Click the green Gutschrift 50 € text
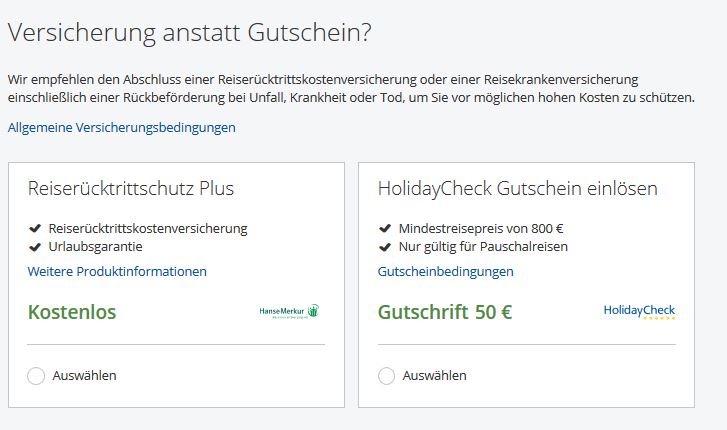Viewport: 727px width, 430px height. click(445, 312)
